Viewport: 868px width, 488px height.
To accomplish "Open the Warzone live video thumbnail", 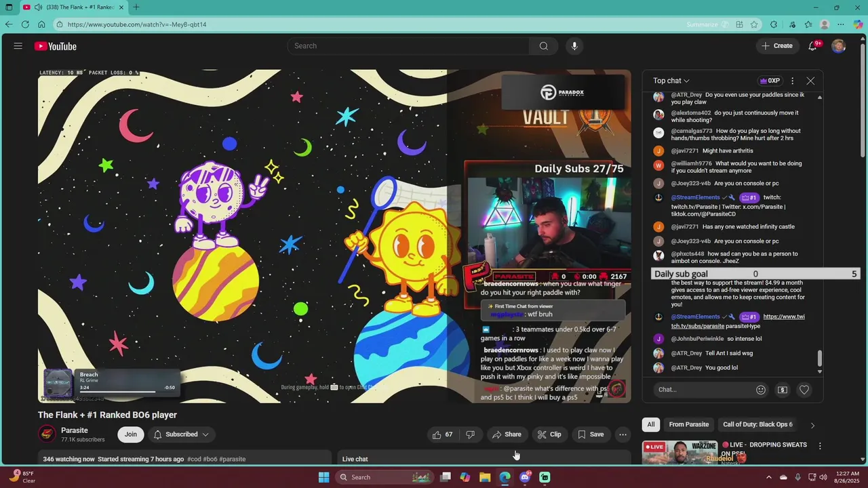I will (679, 452).
